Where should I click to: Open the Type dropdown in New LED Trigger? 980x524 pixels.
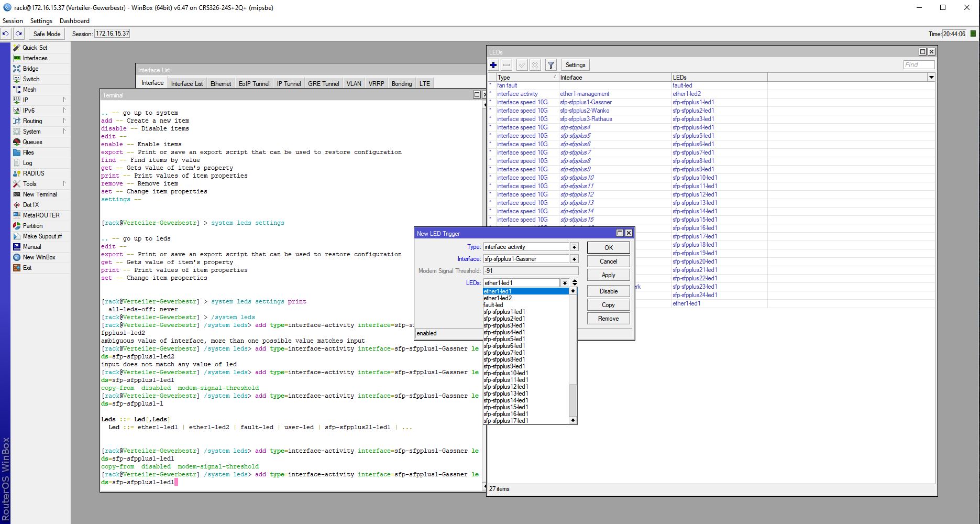click(574, 247)
